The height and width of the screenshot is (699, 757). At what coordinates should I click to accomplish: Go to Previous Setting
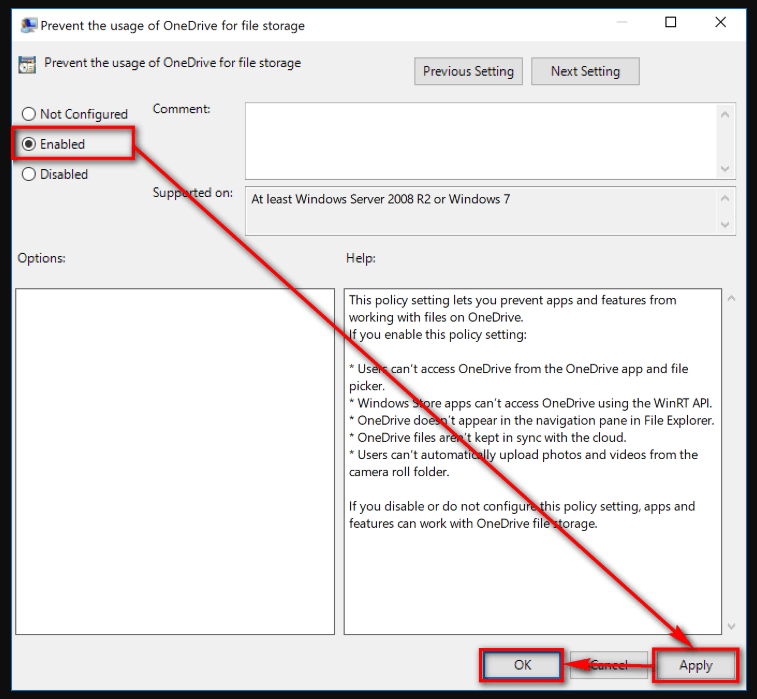(x=468, y=71)
